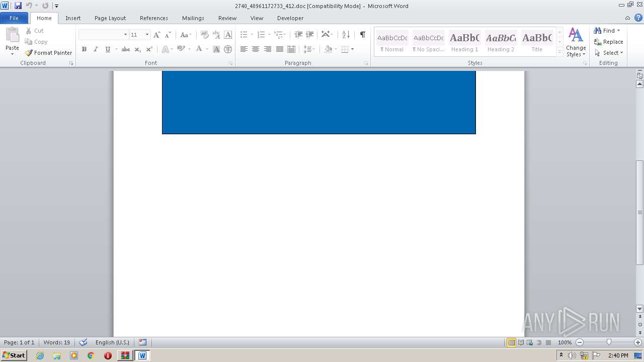The width and height of the screenshot is (644, 362).
Task: Click Decrease Indent icon
Action: pyautogui.click(x=298, y=35)
